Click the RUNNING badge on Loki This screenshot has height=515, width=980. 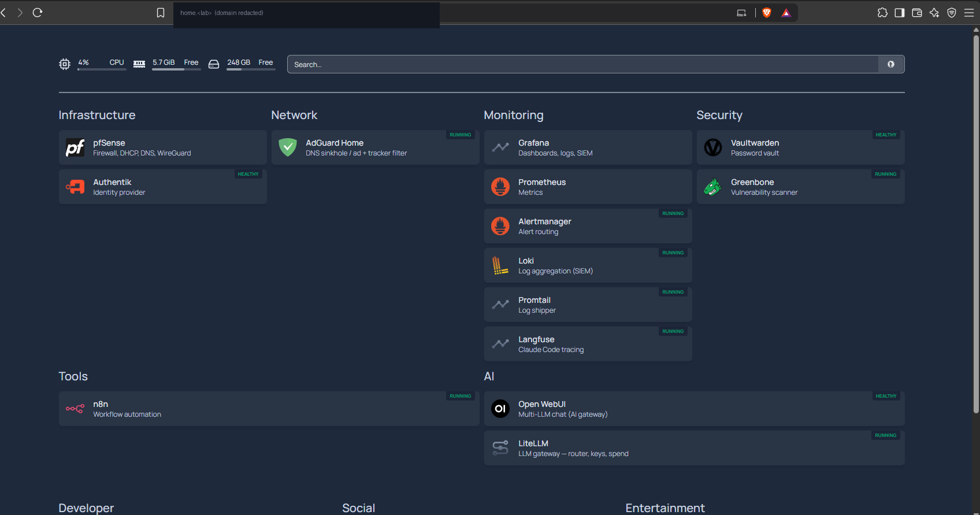click(673, 253)
